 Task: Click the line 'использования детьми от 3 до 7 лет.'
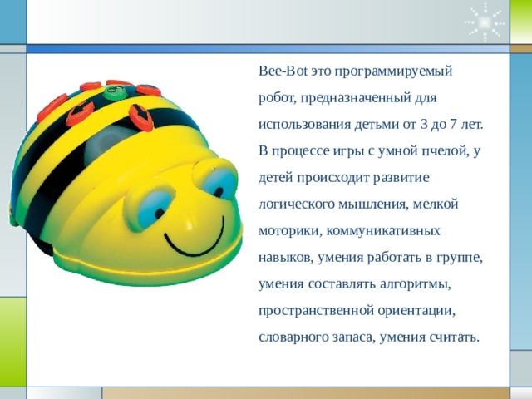coord(371,125)
